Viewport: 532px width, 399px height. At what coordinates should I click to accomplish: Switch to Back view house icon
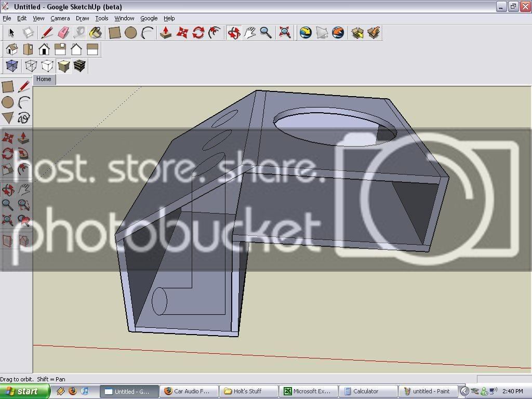76,49
